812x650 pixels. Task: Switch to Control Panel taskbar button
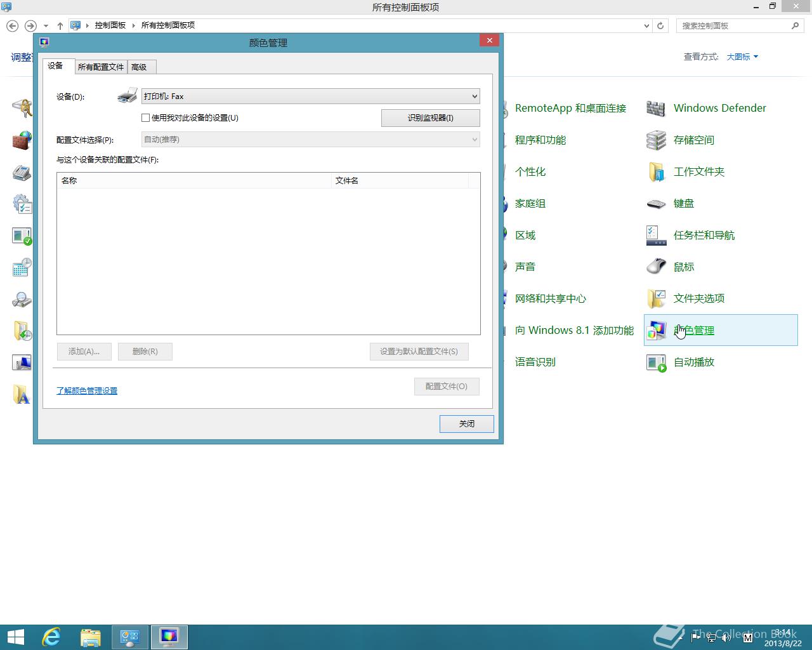point(130,637)
